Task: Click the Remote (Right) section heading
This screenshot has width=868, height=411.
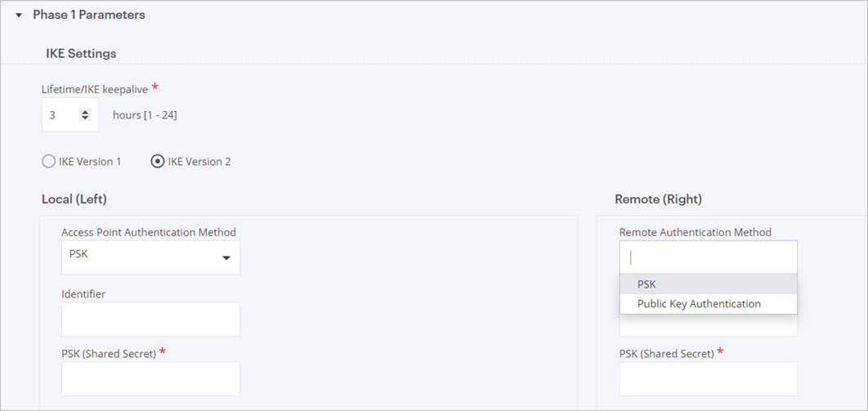Action: pyautogui.click(x=658, y=199)
